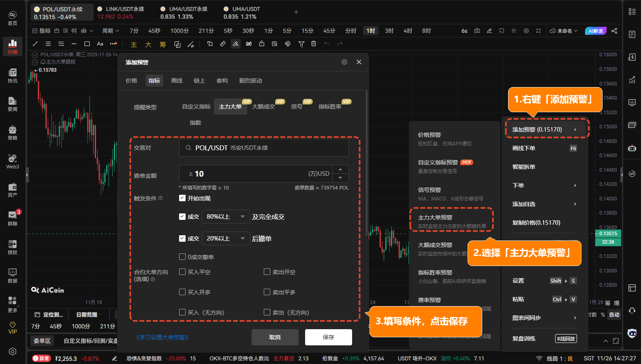Select the Aa text annotation tool
This screenshot has height=364, width=641.
[x=100, y=44]
